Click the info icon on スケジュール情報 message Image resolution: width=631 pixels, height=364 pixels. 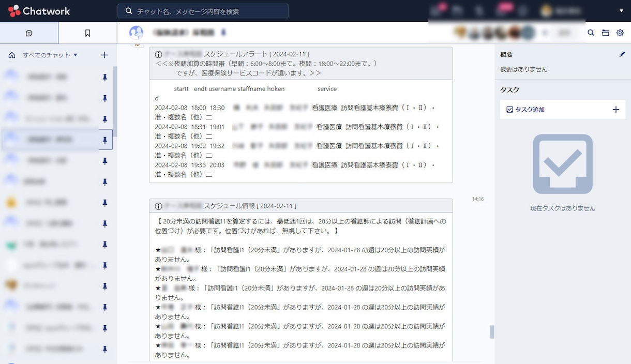click(x=158, y=206)
